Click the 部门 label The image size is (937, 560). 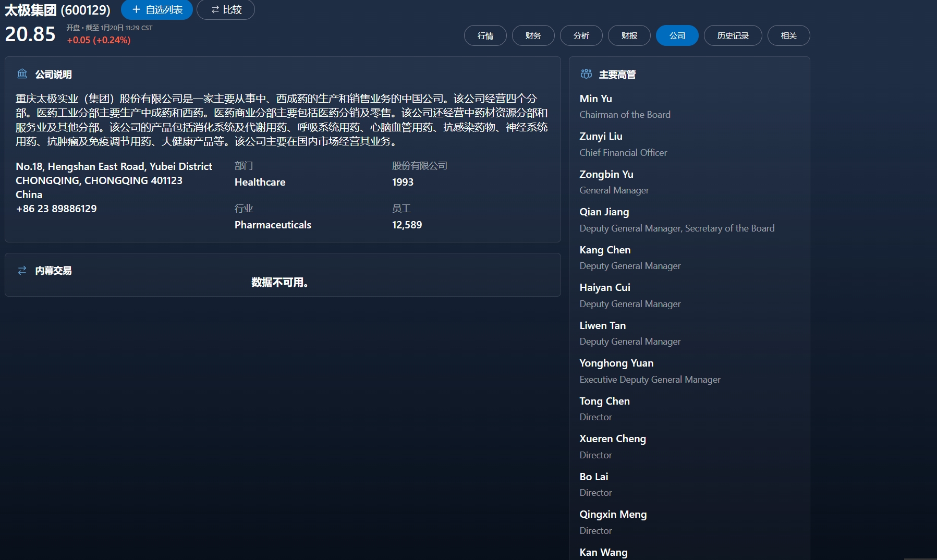point(244,166)
